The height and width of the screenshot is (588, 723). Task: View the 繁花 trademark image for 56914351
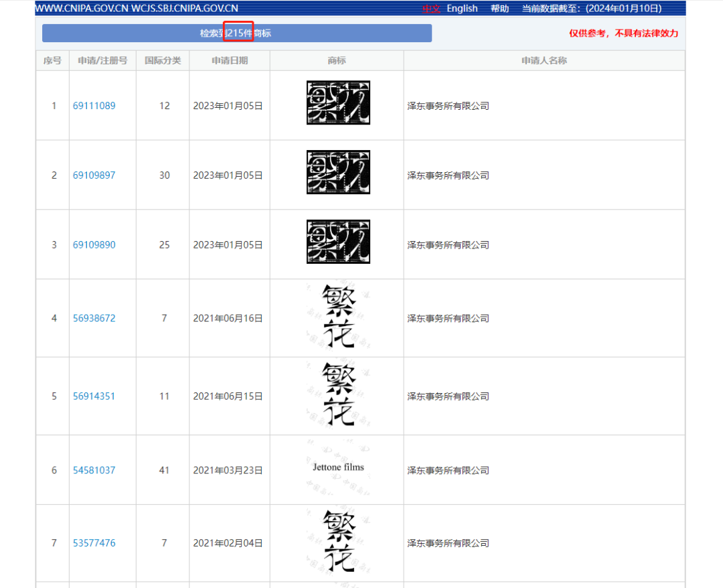339,394
